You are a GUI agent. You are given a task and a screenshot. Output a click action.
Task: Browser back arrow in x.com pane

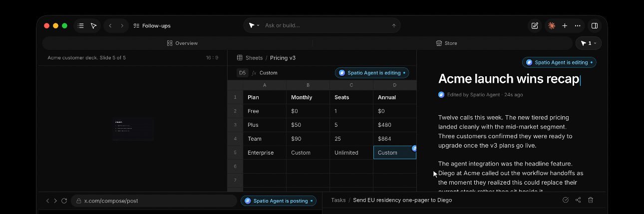tap(47, 201)
